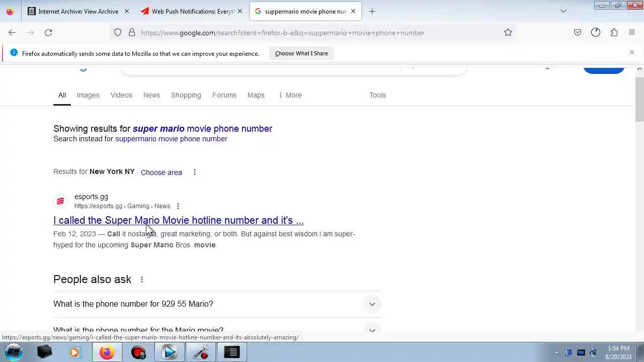Click the esports.gg site name text
Viewport: 644px width, 362px height.
click(x=91, y=197)
